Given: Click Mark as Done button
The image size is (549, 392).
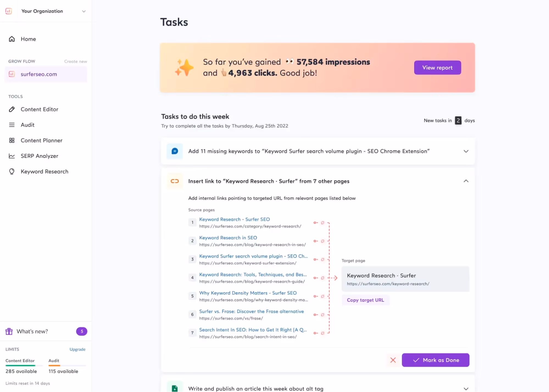Looking at the screenshot, I should 436,360.
